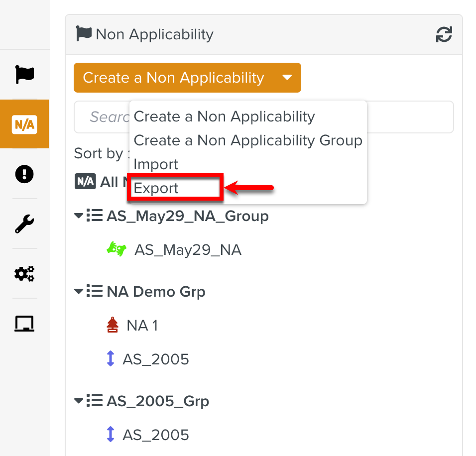Open the gears settings sidebar icon
Screen dimensions: 476x456
(x=24, y=274)
